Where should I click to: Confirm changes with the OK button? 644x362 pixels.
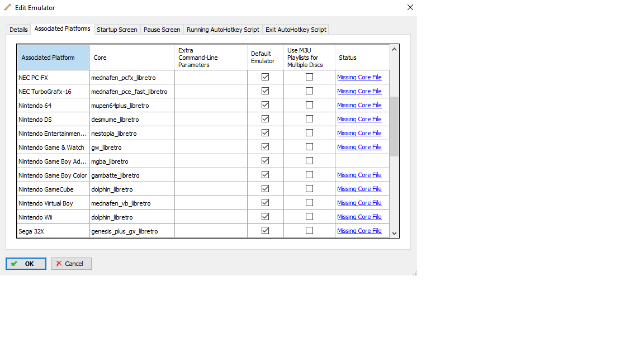click(x=26, y=264)
